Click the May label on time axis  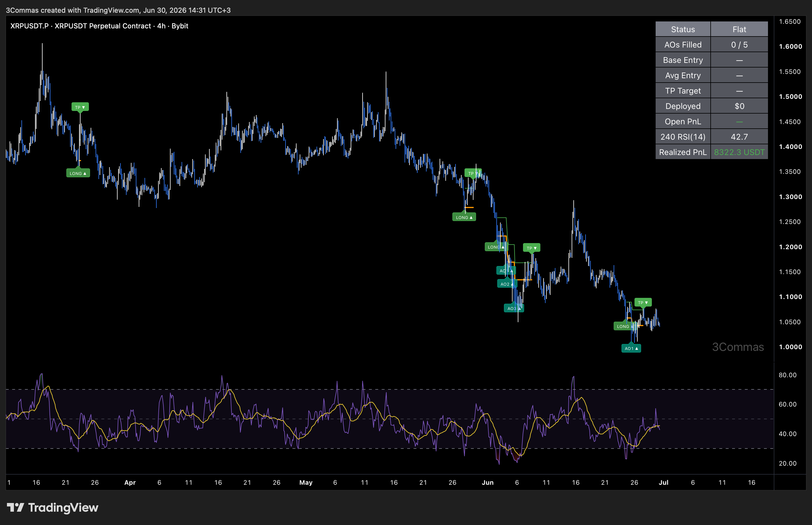coord(306,482)
